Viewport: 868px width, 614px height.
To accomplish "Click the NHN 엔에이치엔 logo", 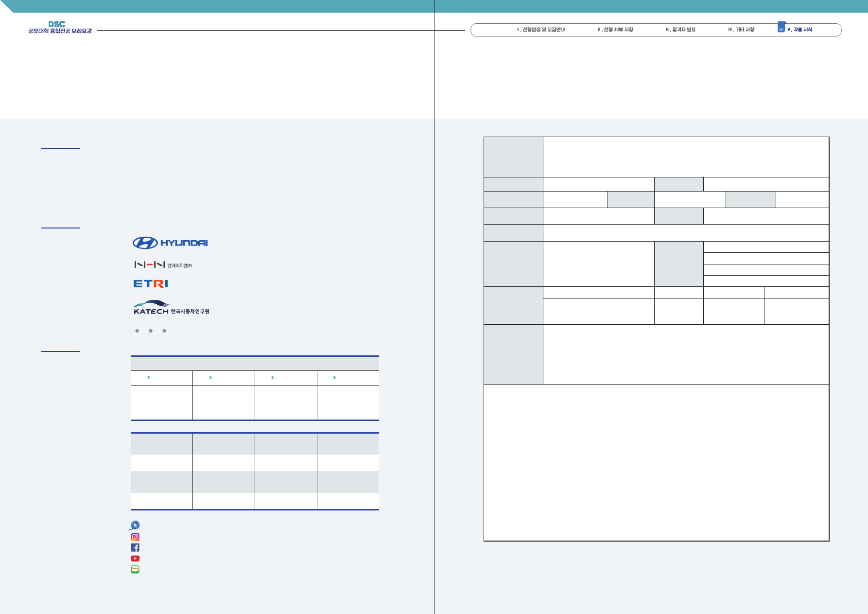I will click(163, 264).
